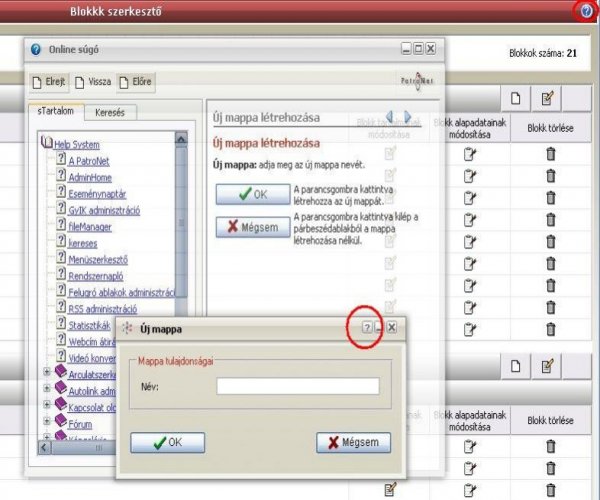600x500 pixels.
Task: Confirm with OK in Új mappa dialog
Action: point(167,442)
